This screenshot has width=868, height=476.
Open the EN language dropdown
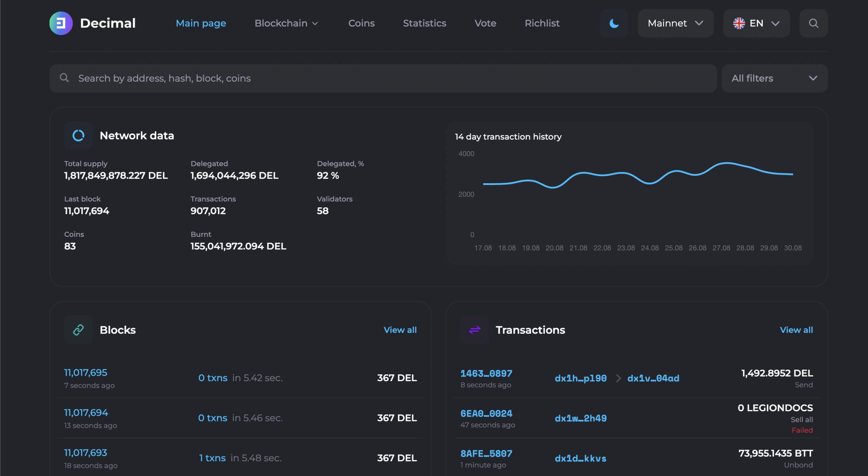(756, 23)
